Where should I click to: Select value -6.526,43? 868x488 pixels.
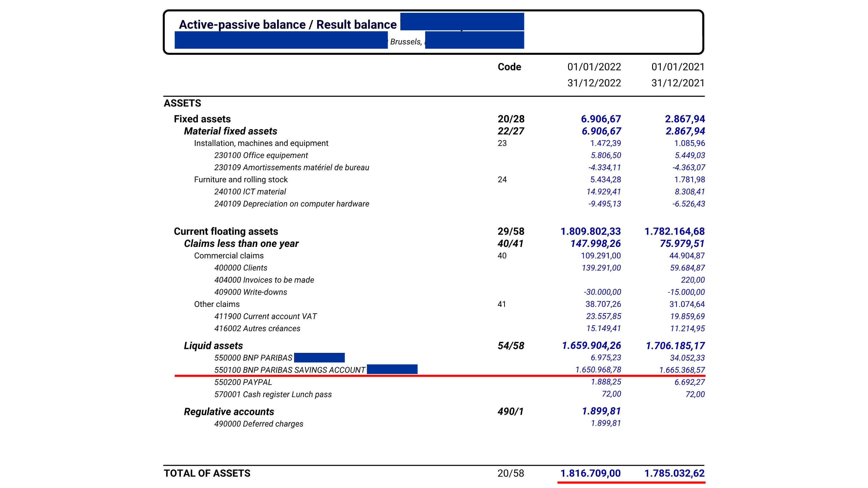pyautogui.click(x=689, y=204)
